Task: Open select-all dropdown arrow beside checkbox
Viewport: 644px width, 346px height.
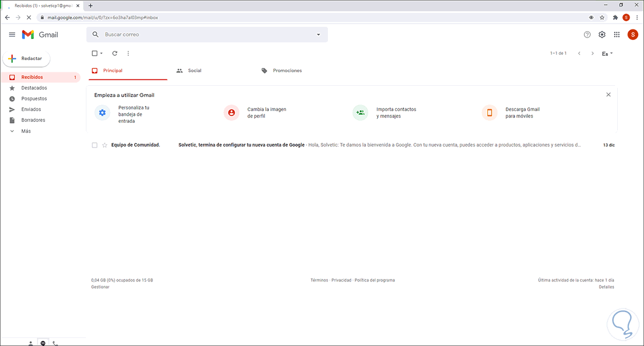Action: (x=101, y=53)
